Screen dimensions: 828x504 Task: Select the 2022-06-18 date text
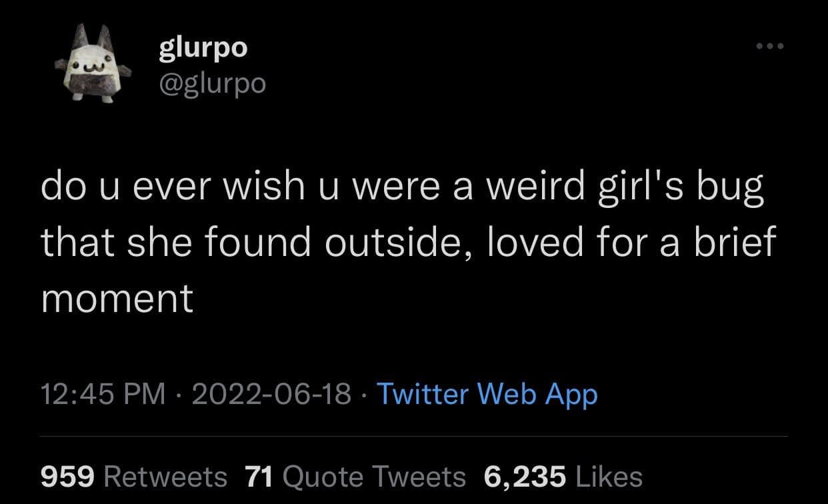pos(271,394)
